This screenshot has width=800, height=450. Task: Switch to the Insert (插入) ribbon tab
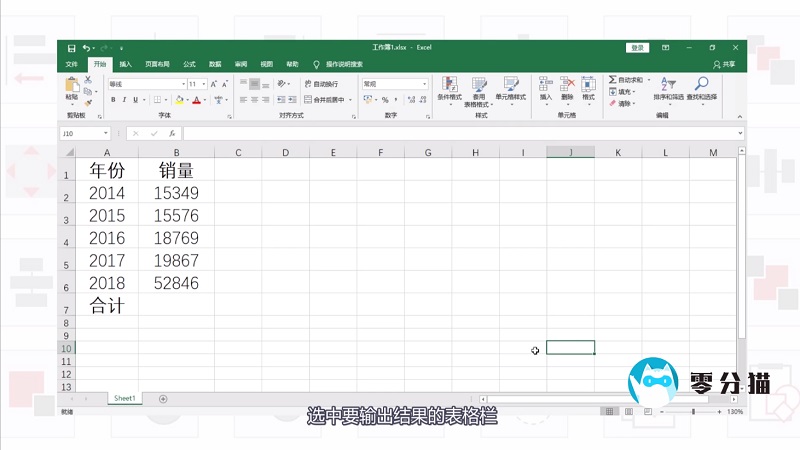(x=125, y=64)
